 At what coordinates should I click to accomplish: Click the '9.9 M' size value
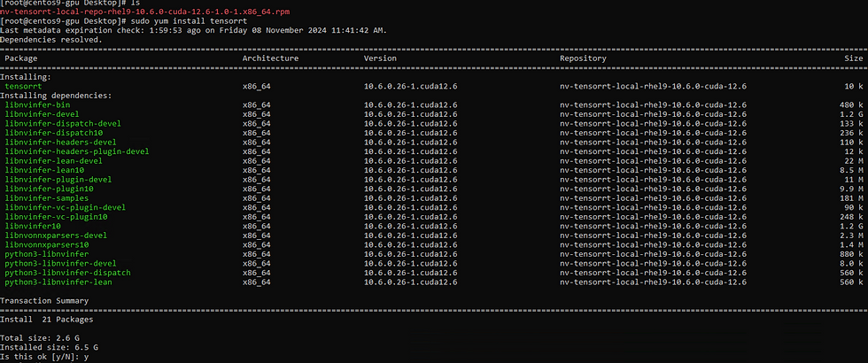[x=851, y=189]
